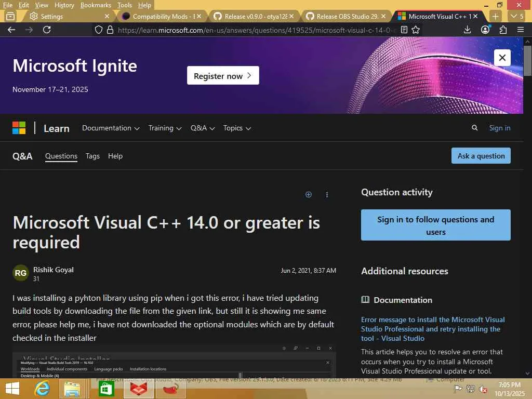Open Action Center flag in system tray
The height and width of the screenshot is (399, 532).
tap(458, 389)
